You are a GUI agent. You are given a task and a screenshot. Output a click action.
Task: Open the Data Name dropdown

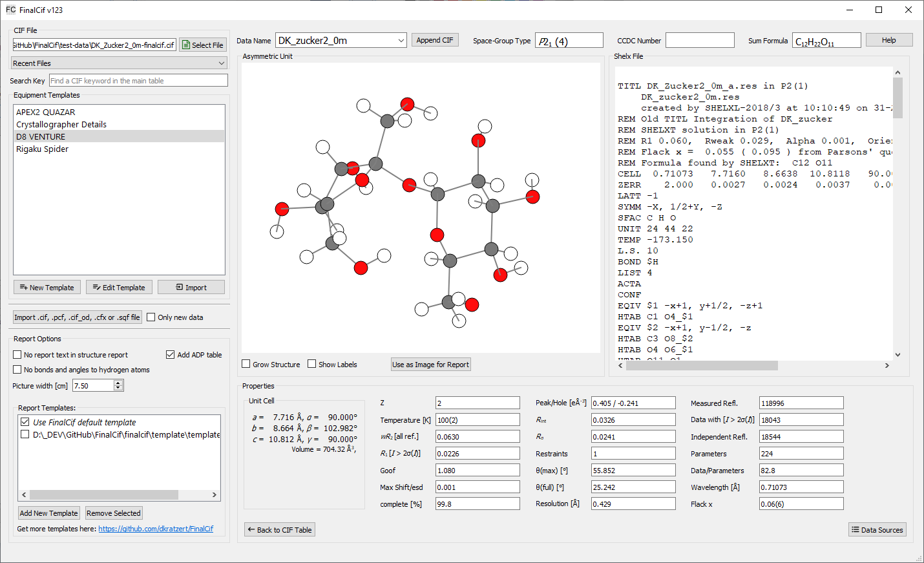pyautogui.click(x=401, y=41)
